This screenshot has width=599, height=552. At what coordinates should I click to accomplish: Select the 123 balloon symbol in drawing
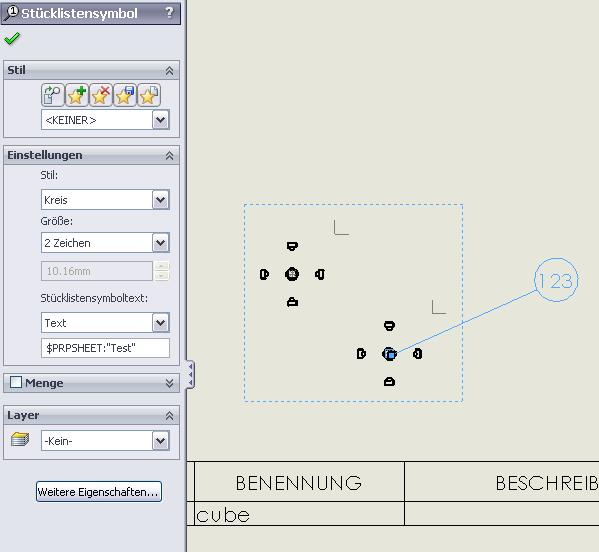point(556,280)
